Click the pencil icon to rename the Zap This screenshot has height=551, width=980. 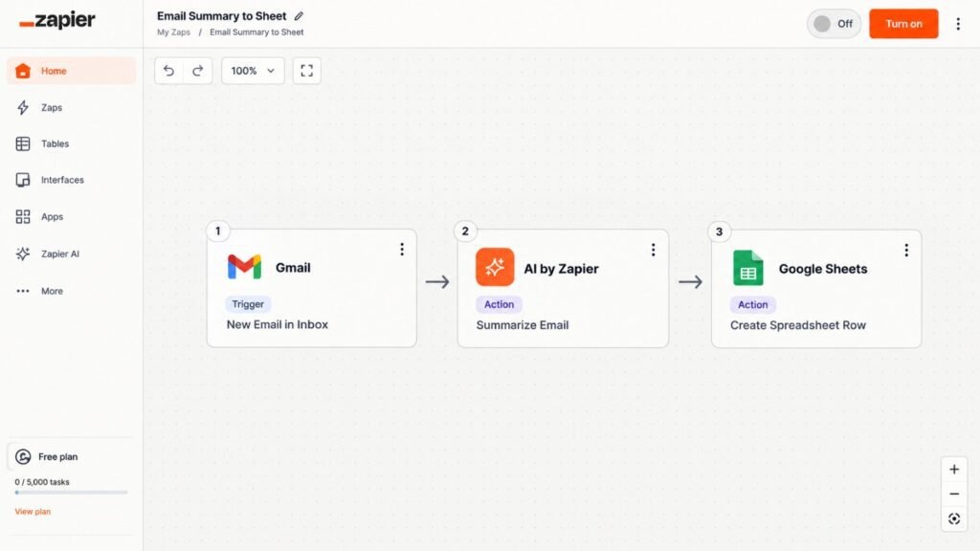click(299, 16)
